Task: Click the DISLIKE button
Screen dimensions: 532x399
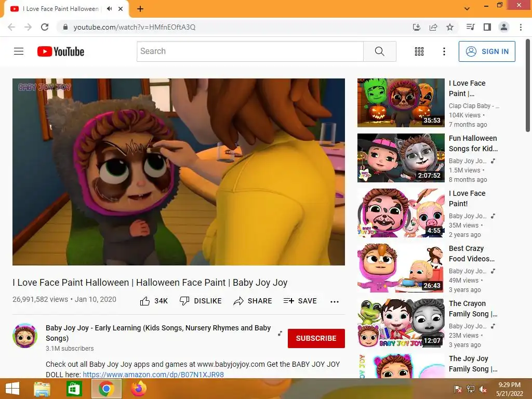Action: [x=201, y=301]
